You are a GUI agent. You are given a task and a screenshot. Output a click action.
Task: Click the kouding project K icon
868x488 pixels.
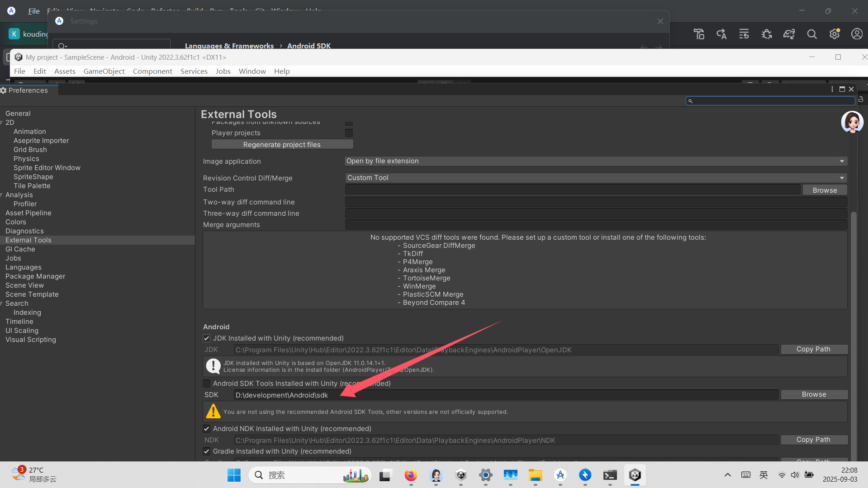click(x=14, y=34)
